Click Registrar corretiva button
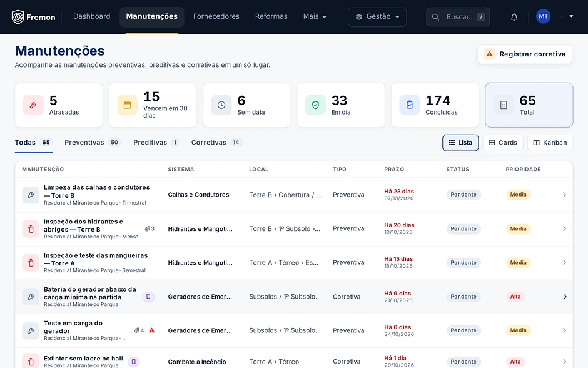 point(525,54)
